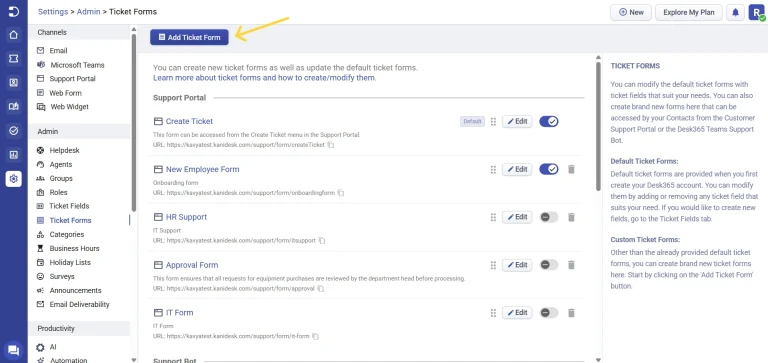Copy the HR Support form URL

322,241
